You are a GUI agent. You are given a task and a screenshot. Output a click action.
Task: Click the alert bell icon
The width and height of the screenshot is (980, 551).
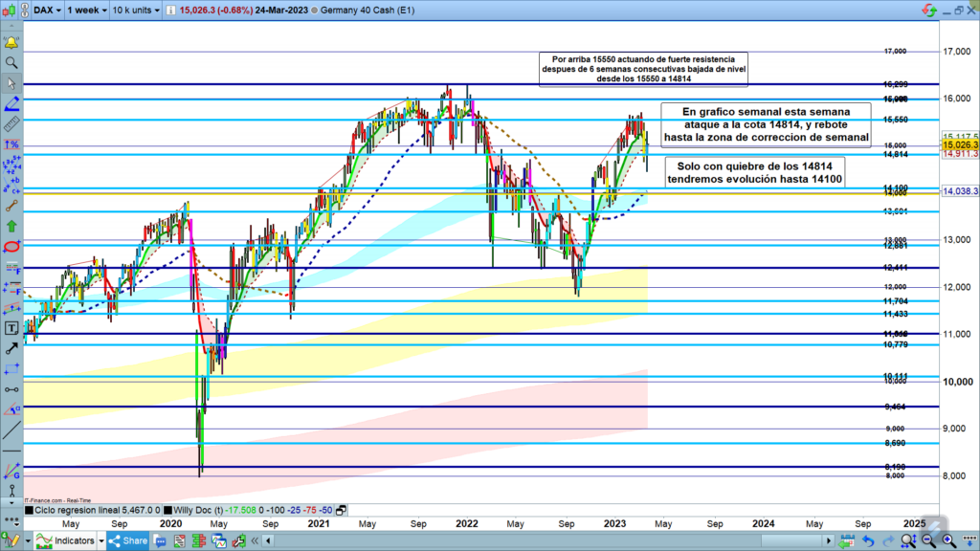point(11,43)
